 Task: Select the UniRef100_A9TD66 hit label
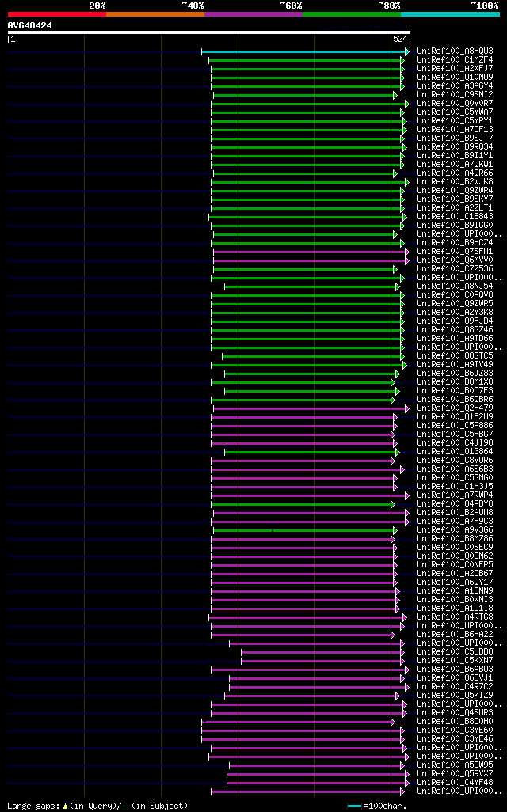[x=456, y=339]
